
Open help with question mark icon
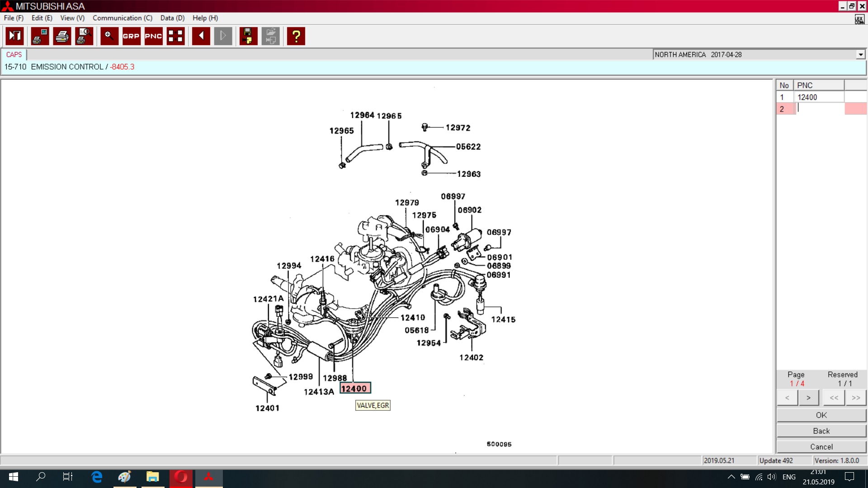[x=296, y=36]
